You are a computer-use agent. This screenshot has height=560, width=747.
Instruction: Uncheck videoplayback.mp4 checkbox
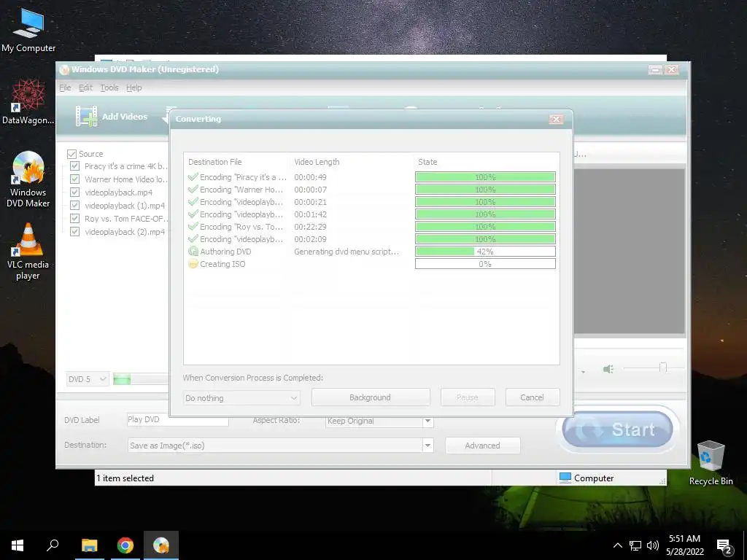(x=75, y=192)
